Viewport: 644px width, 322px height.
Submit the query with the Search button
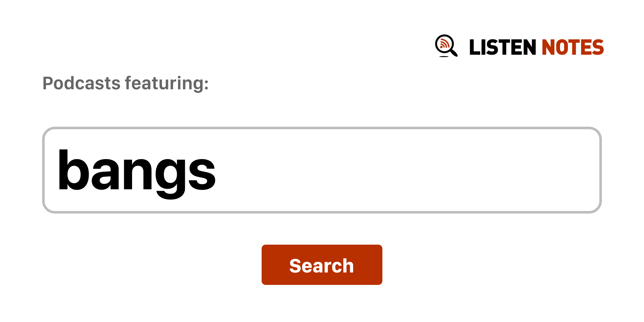322,265
